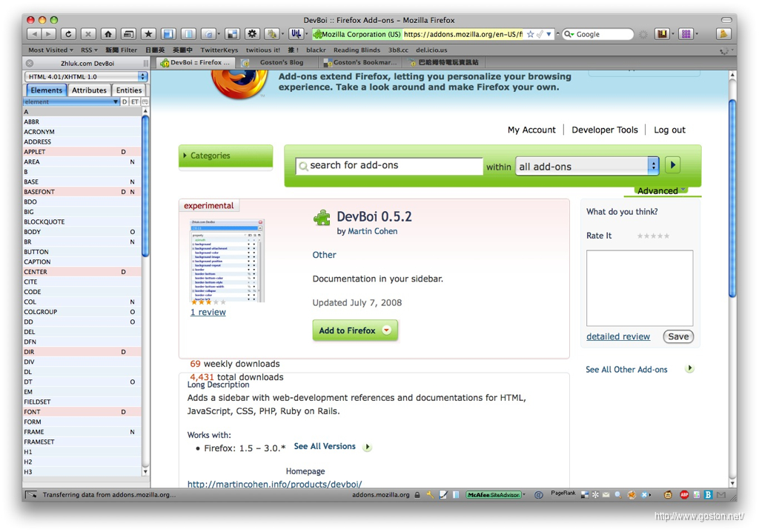Open the Martin Cohen author link
759x532 pixels.
372,232
